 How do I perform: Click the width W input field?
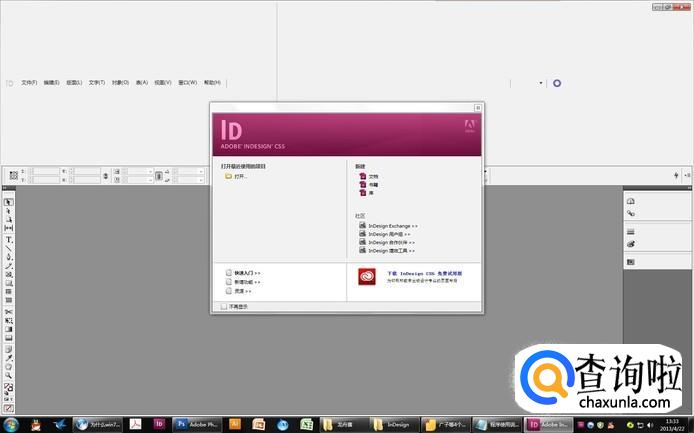coord(87,171)
